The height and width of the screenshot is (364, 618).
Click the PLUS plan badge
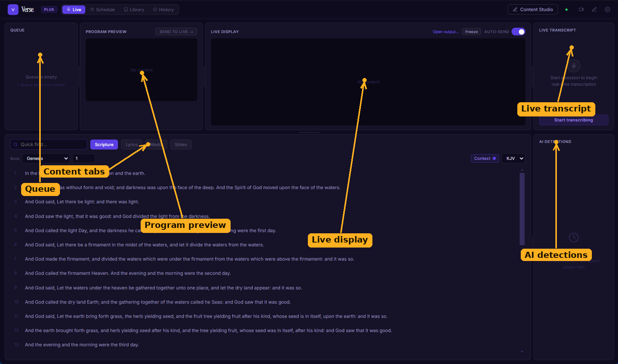pos(49,10)
